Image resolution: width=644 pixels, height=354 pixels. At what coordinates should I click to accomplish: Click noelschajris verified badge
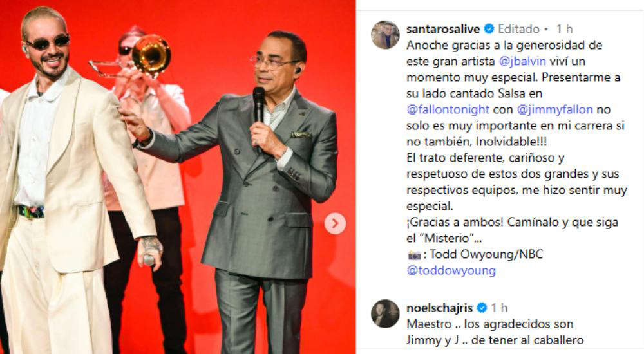click(x=482, y=308)
